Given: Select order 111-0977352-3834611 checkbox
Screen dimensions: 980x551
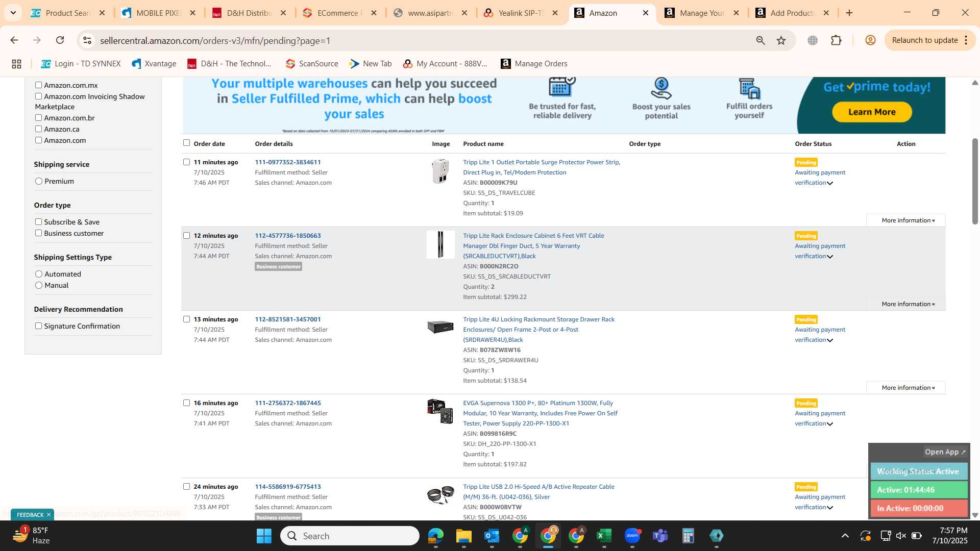Looking at the screenshot, I should tap(186, 162).
